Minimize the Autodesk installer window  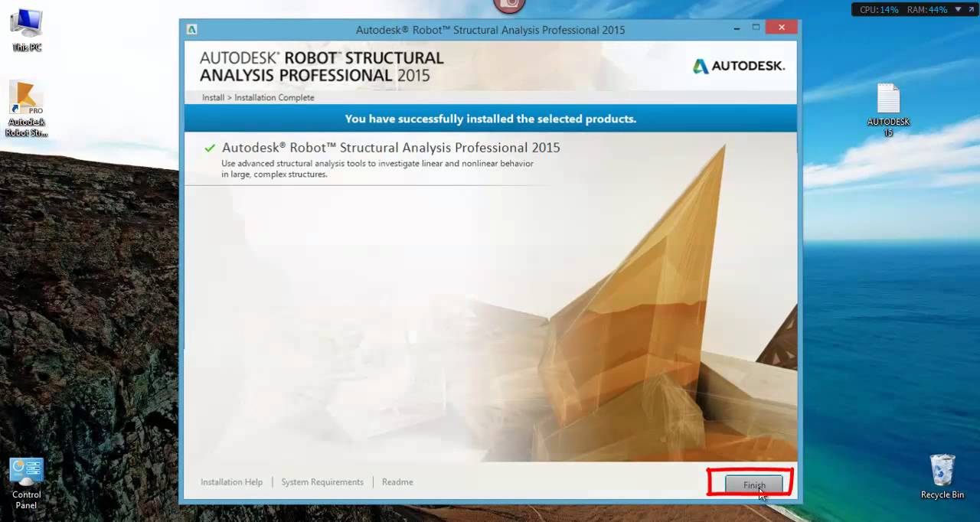[x=737, y=28]
